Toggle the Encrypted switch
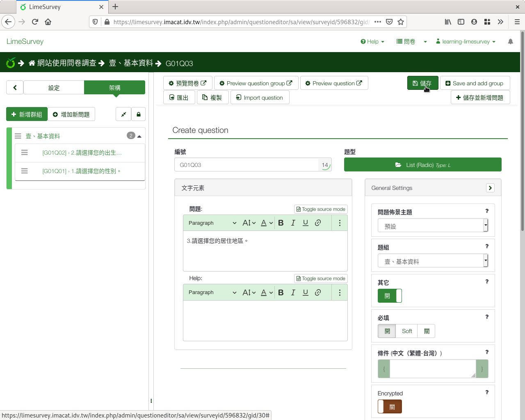525x420 pixels. 390,407
